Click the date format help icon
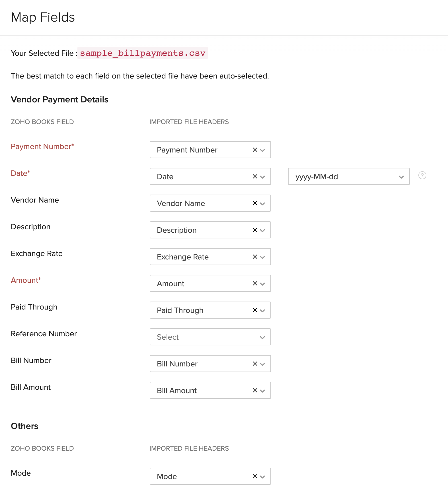 coord(422,175)
